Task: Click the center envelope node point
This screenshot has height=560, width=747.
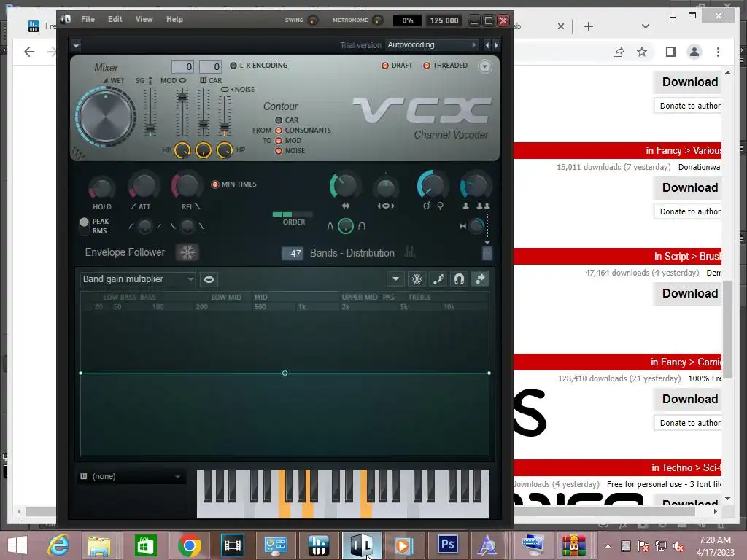Action: 285,373
